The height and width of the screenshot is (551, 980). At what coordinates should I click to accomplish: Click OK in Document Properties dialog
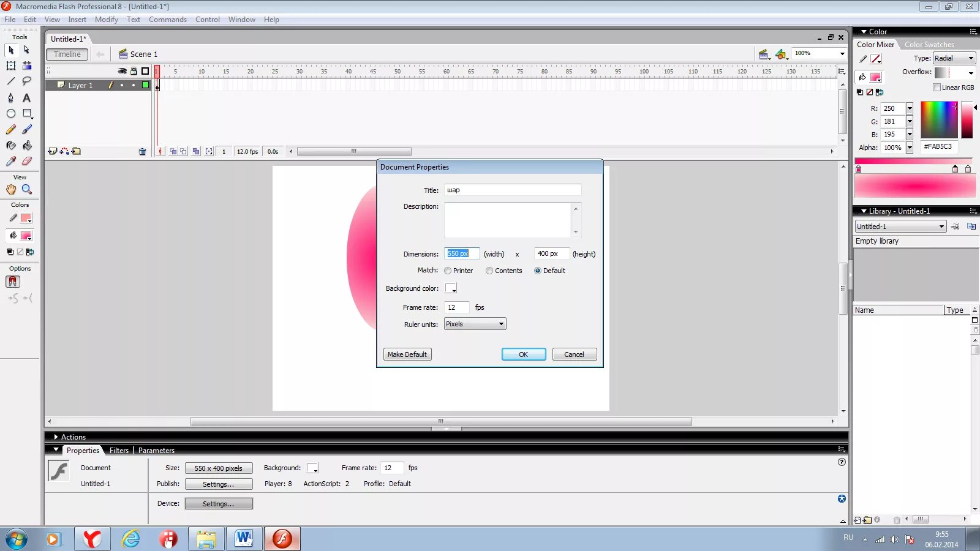524,354
